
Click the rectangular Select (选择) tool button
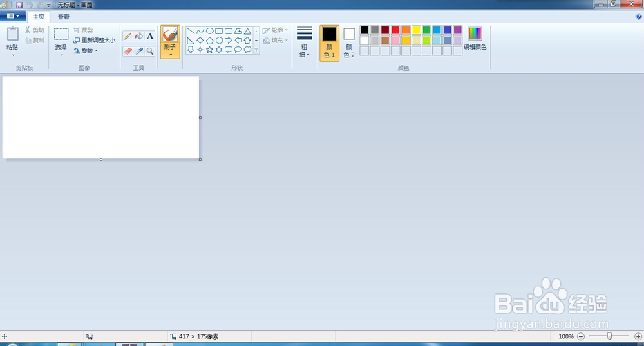point(61,35)
